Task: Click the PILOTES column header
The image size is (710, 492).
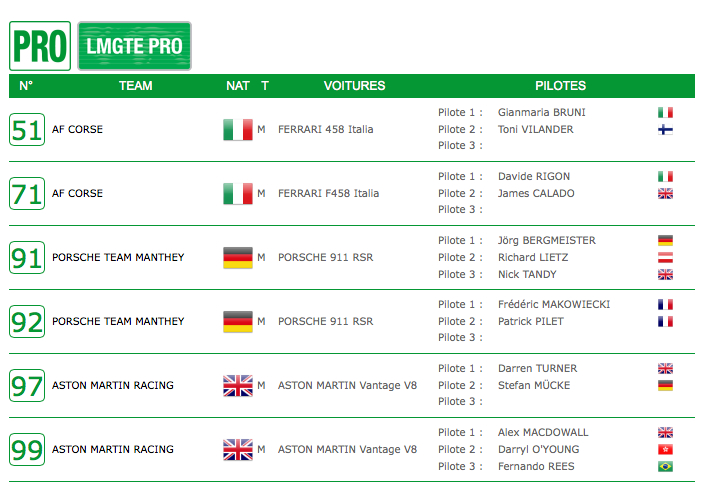Action: pos(561,86)
